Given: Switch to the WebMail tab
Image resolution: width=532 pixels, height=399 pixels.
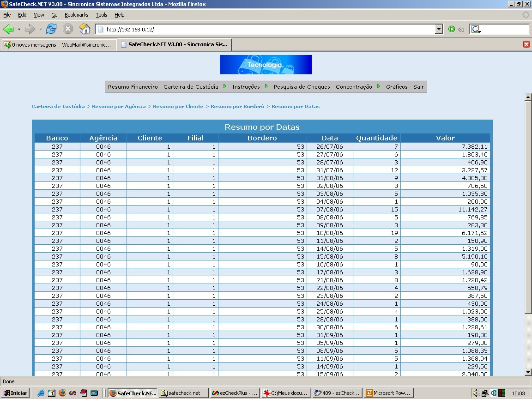Looking at the screenshot, I should (58, 44).
